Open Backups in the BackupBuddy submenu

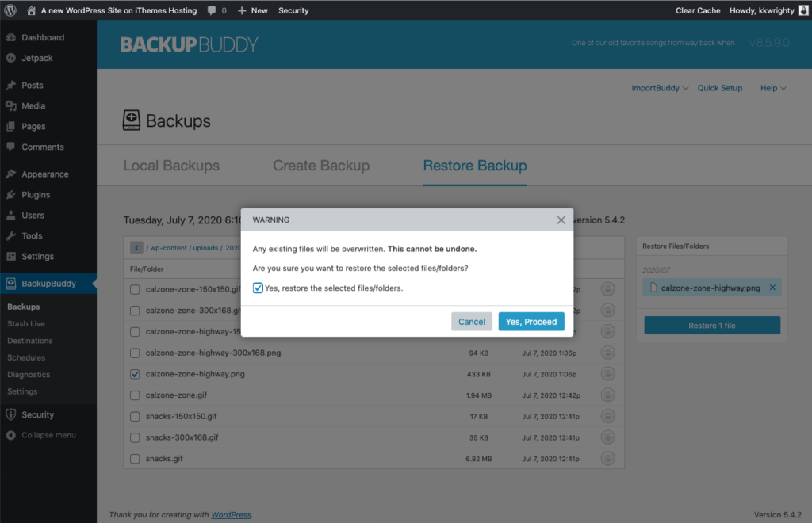click(x=23, y=307)
